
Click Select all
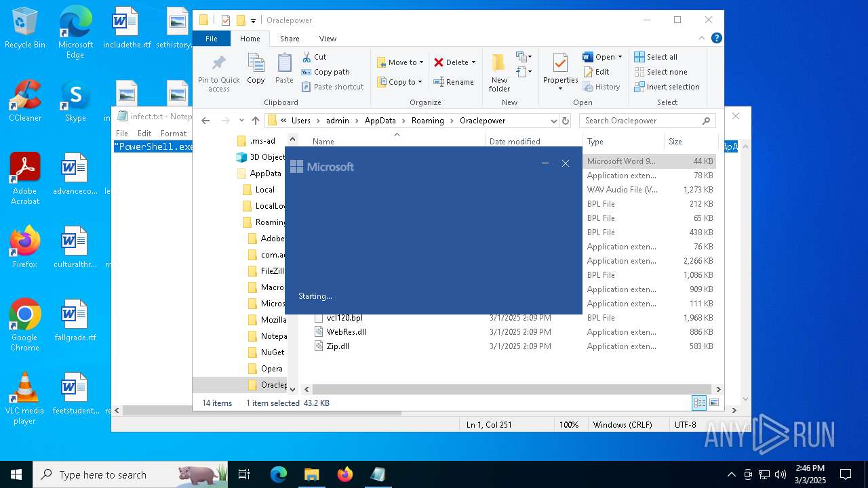pyautogui.click(x=656, y=57)
